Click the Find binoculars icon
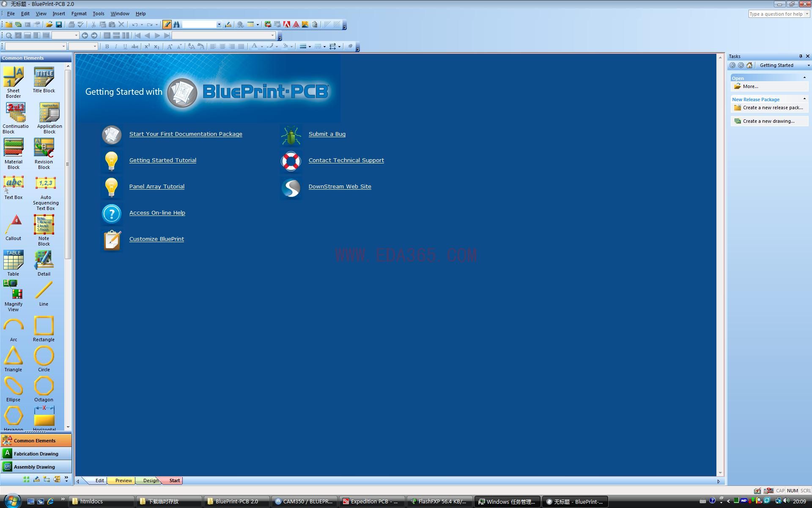 tap(176, 25)
